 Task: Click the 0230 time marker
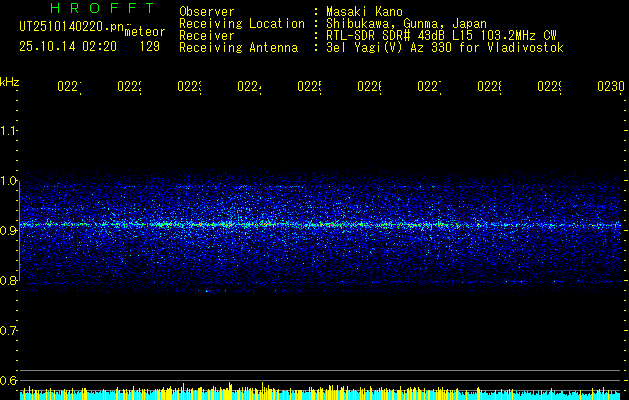611,87
